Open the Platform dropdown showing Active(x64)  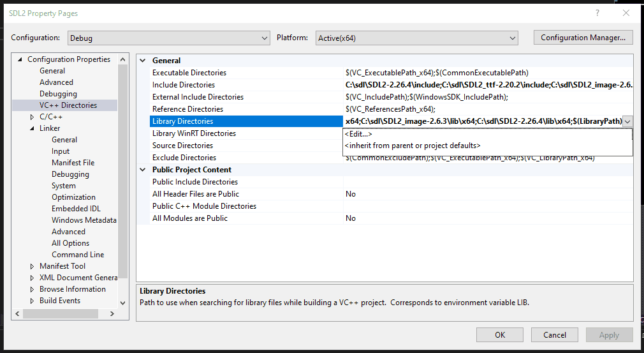pyautogui.click(x=416, y=38)
